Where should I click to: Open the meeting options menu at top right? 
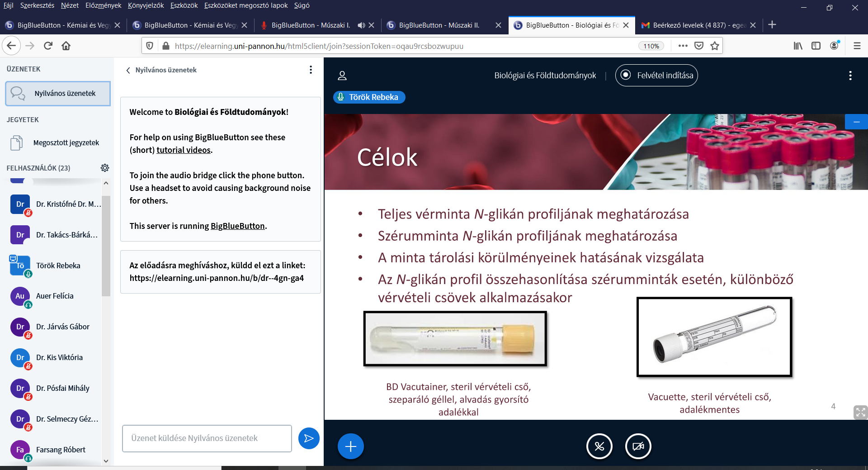point(850,76)
